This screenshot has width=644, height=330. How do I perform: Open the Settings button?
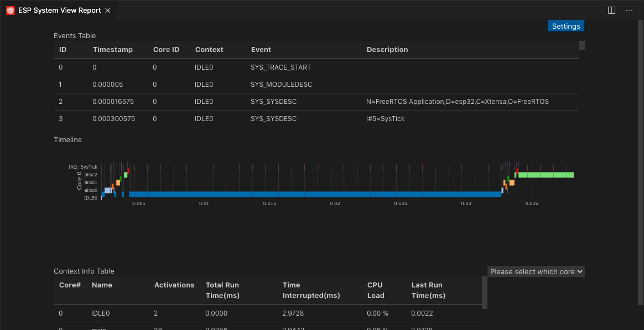(x=565, y=26)
